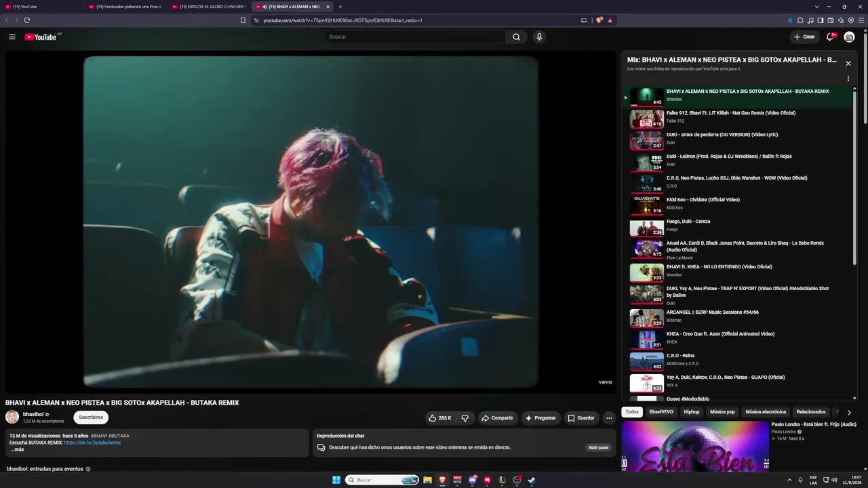Open the browser main menu

tap(861, 20)
